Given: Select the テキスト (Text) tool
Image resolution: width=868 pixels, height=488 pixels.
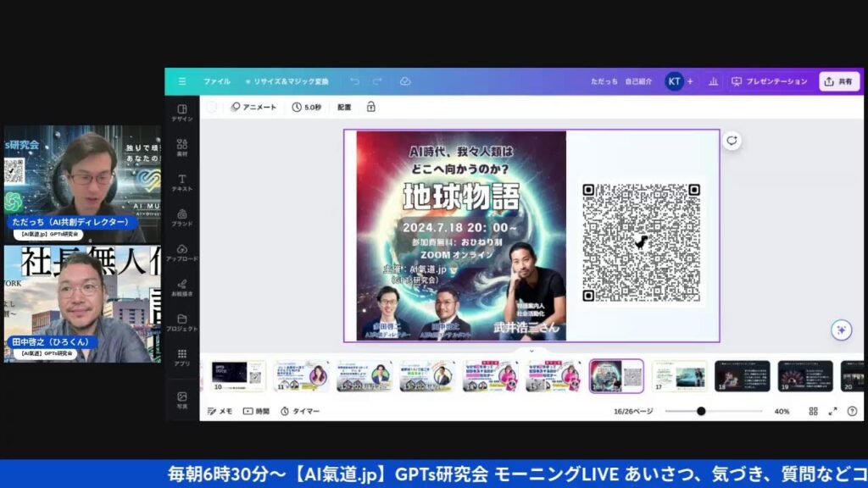Looking at the screenshot, I should [181, 183].
